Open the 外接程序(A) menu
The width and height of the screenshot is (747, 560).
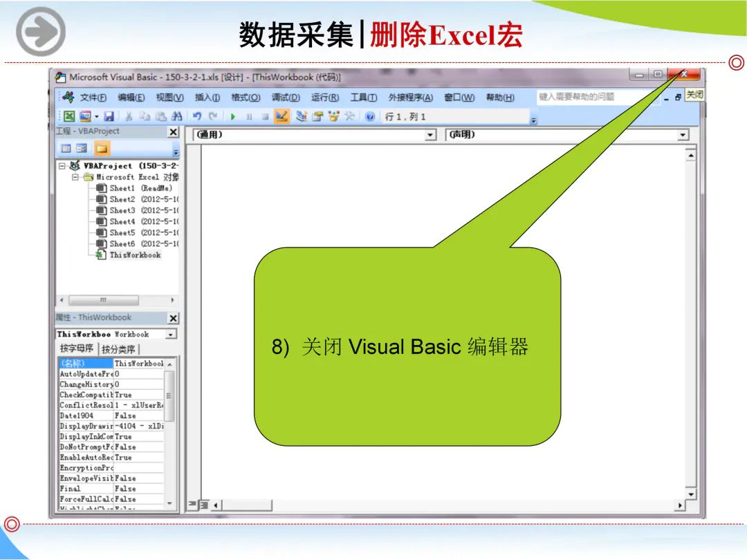(411, 97)
